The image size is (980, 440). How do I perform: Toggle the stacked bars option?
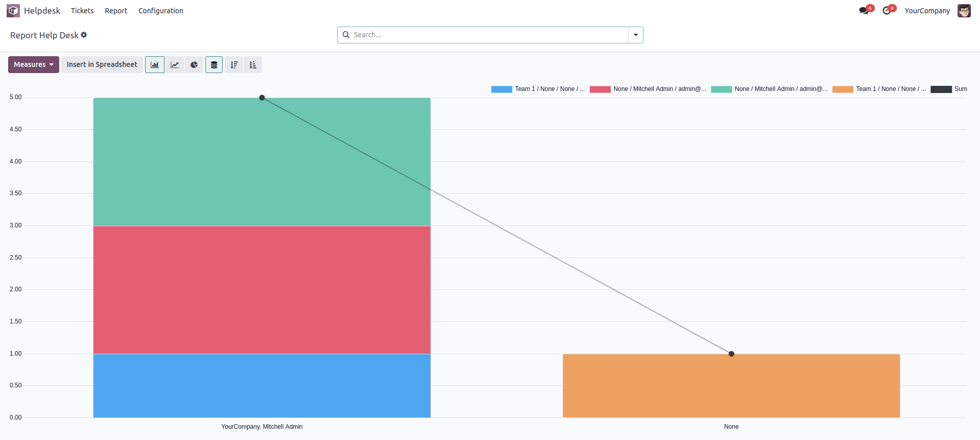[x=214, y=65]
